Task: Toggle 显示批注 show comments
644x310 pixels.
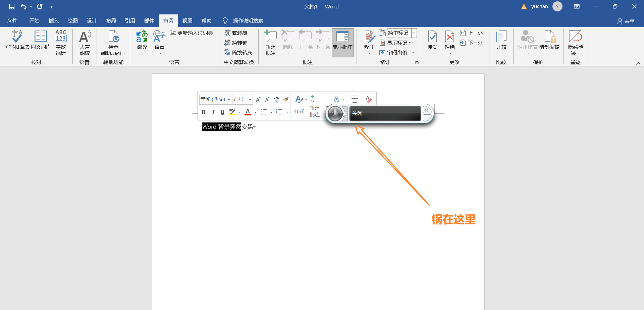Action: [x=342, y=43]
